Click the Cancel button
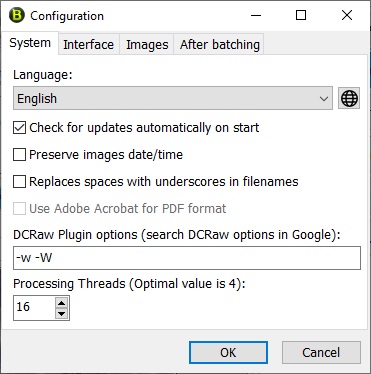 click(x=321, y=352)
